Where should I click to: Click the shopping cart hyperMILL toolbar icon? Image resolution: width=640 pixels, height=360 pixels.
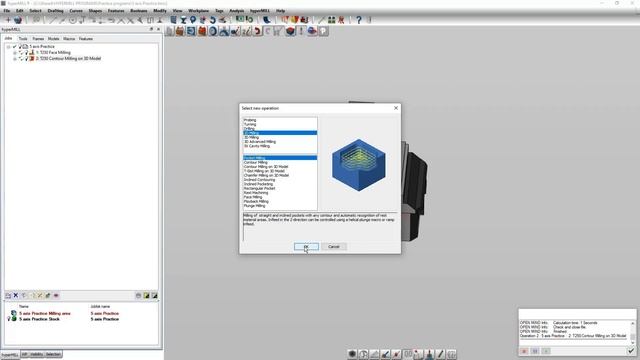point(278,31)
